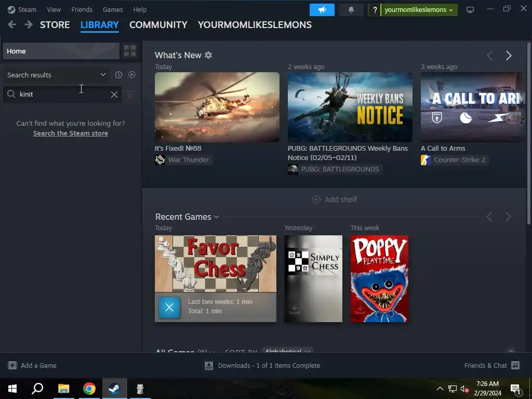Select the Poppy Playtime game cover
This screenshot has width=532, height=399.
pyautogui.click(x=379, y=278)
